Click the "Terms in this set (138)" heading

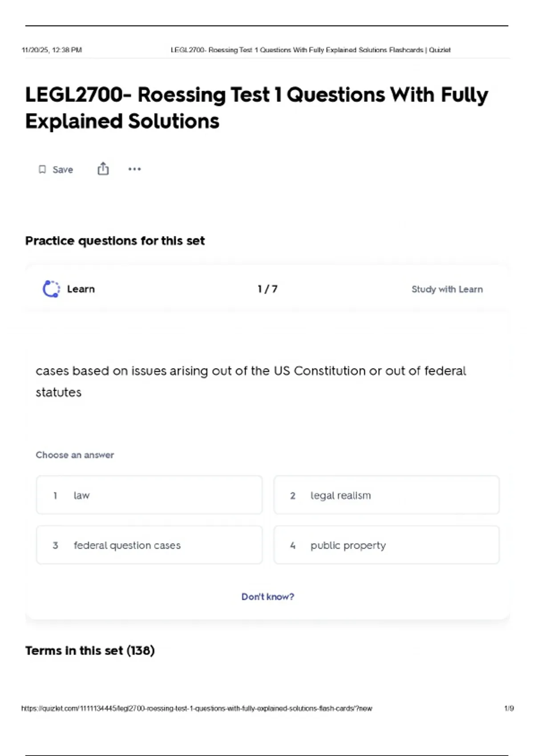pos(90,651)
